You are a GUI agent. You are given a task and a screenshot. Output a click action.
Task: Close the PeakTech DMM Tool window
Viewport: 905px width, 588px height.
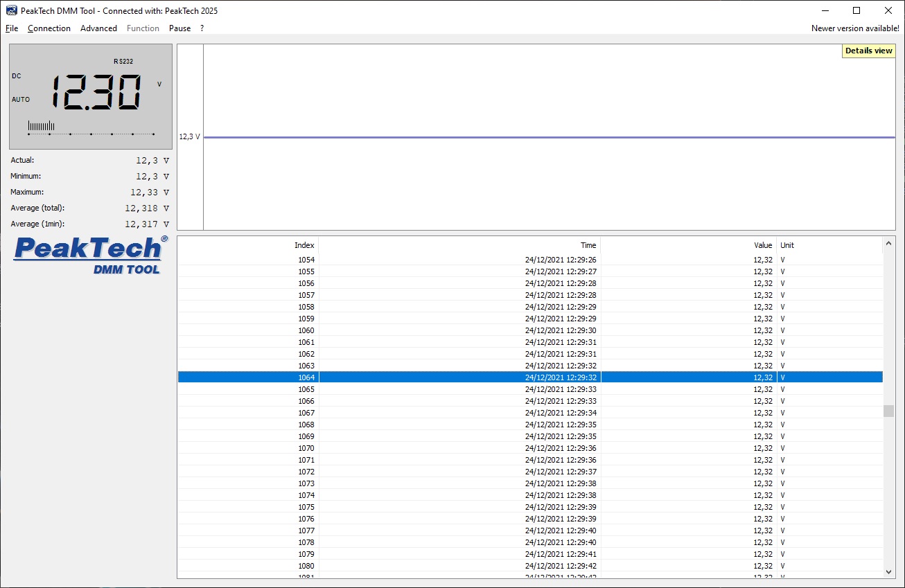(x=888, y=10)
